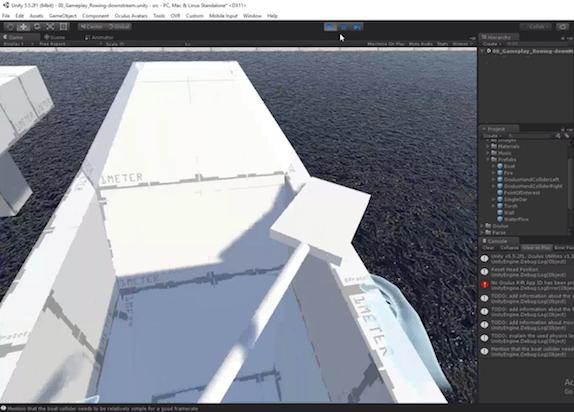Open the Collab dropdown

point(536,27)
